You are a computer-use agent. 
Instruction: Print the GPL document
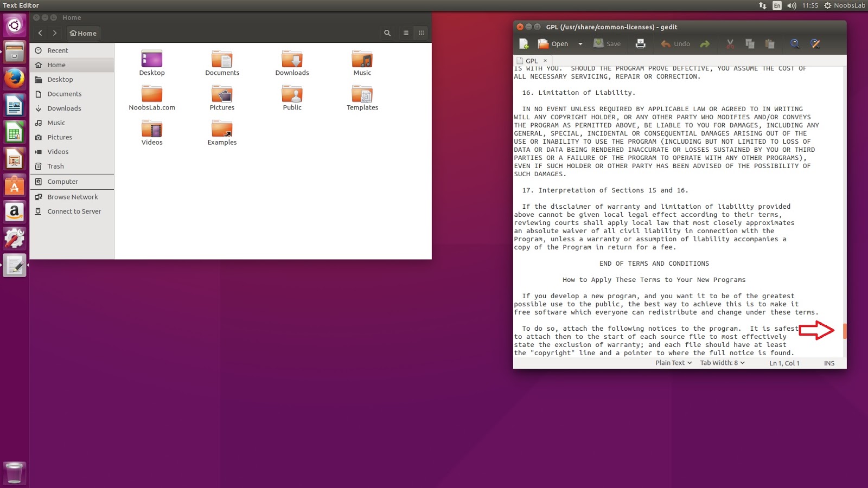[641, 44]
